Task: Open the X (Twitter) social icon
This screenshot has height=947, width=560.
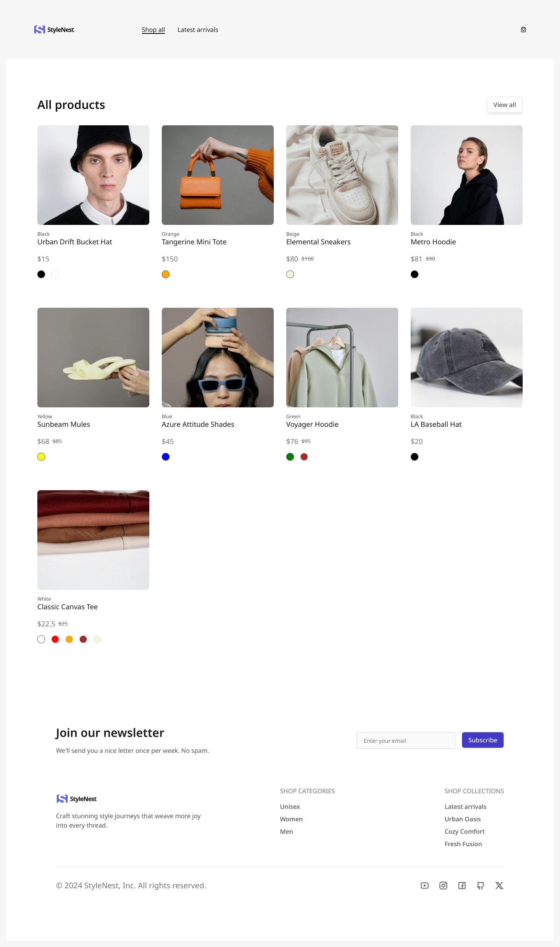Action: [499, 886]
